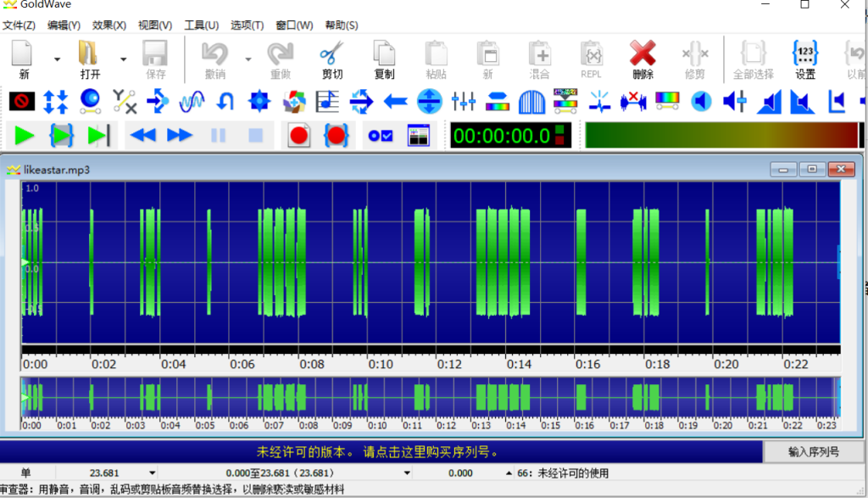
Task: Expand the dropdown arrow beside New (新)
Action: click(57, 59)
